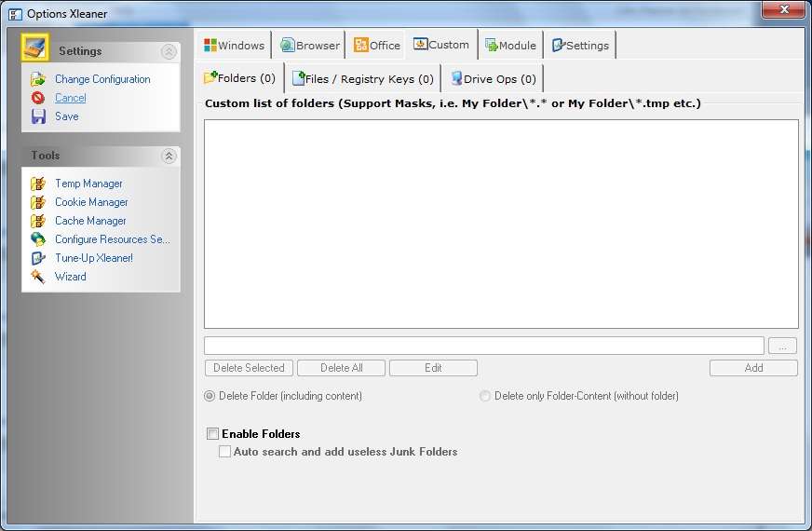Collapse the Settings sidebar panel
This screenshot has width=812, height=531.
pos(169,51)
